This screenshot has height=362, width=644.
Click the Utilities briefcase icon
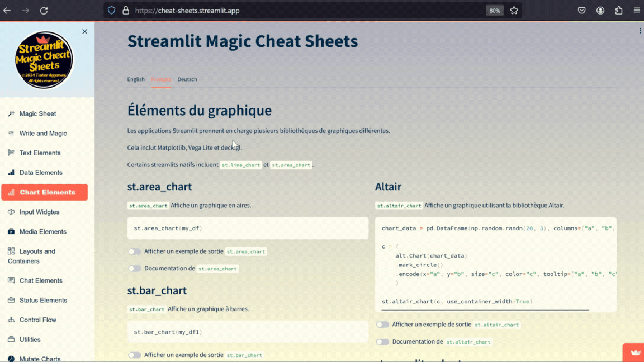(x=11, y=340)
